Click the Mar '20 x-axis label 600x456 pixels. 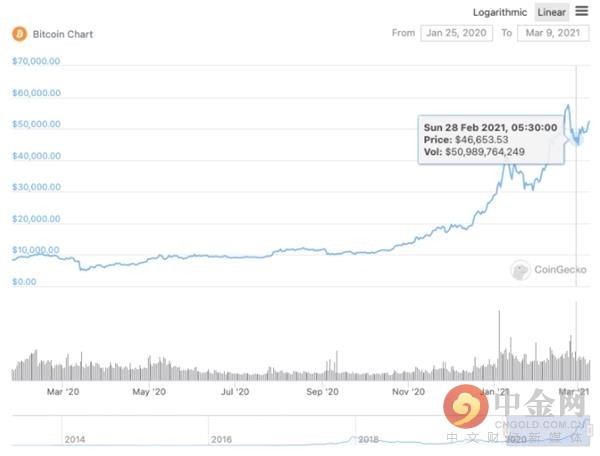(x=63, y=392)
